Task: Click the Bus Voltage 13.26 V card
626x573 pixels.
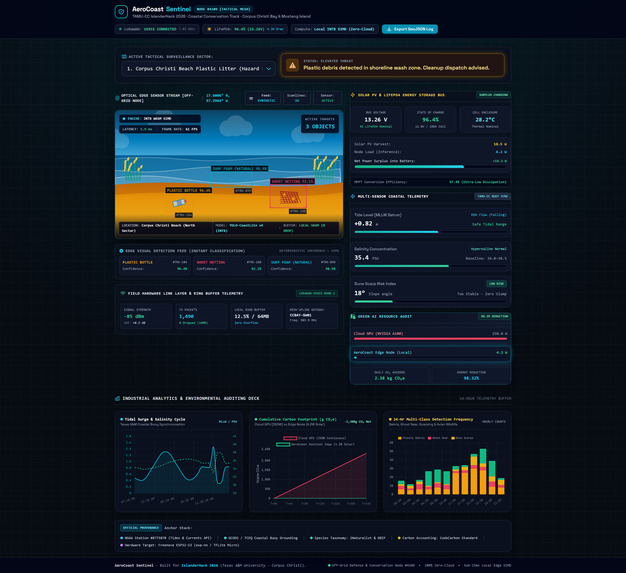Action: point(376,119)
